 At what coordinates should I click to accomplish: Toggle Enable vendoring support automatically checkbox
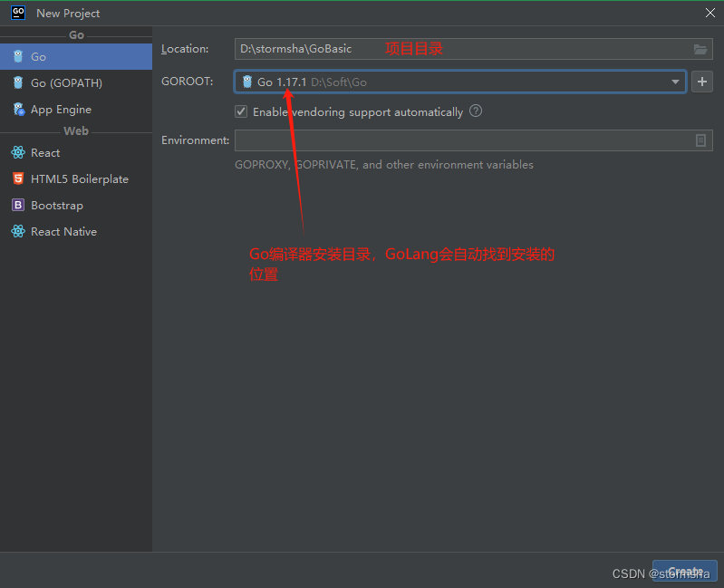point(241,111)
